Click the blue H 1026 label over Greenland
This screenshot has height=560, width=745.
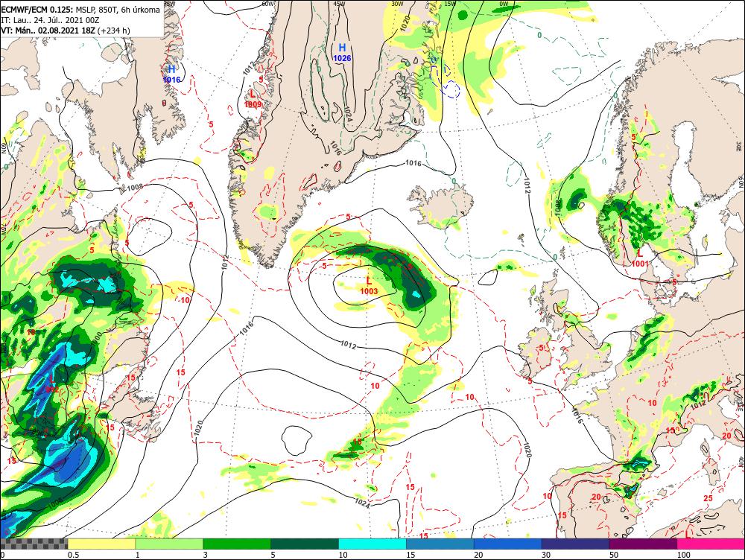(x=342, y=52)
